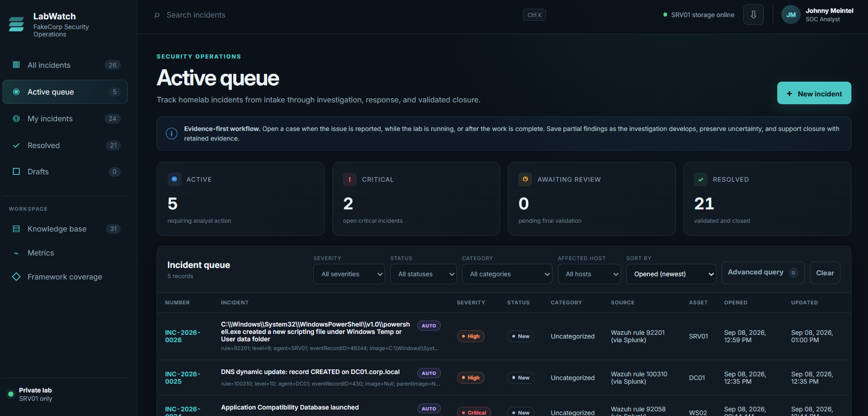Open the JM user avatar

[x=791, y=15]
